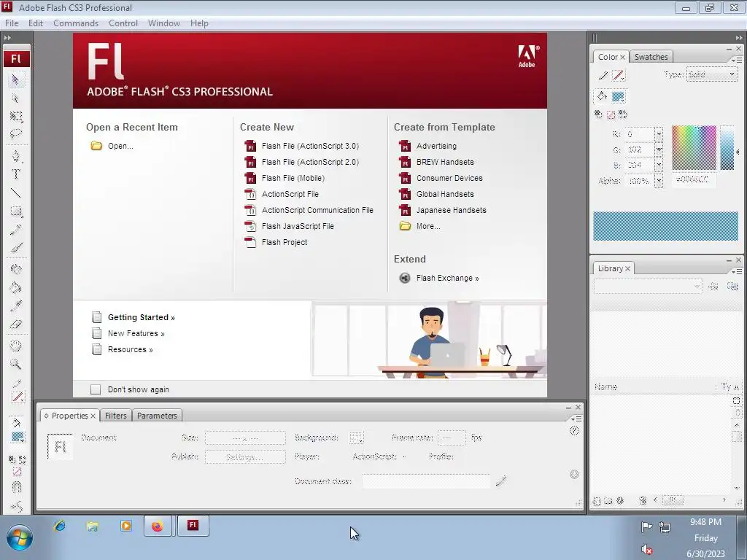The width and height of the screenshot is (747, 560).
Task: Select the Eyedropper tool
Action: pyautogui.click(x=16, y=306)
